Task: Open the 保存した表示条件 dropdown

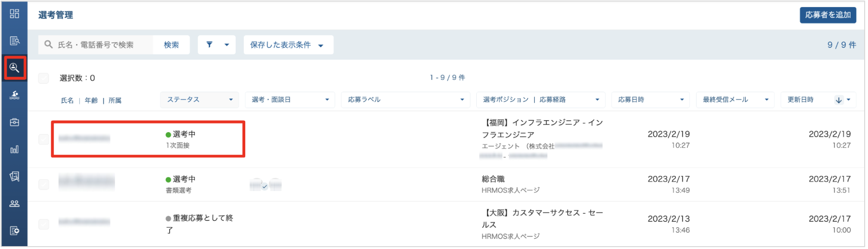Action: pyautogui.click(x=288, y=45)
